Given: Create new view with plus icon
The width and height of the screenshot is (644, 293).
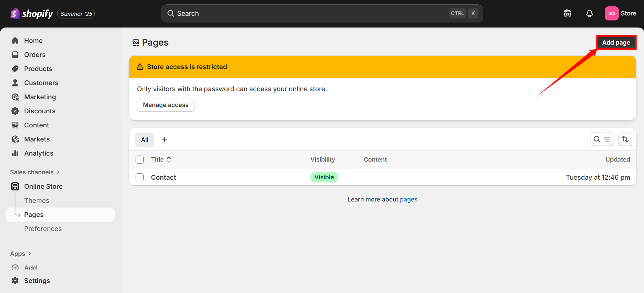Looking at the screenshot, I should click(164, 140).
